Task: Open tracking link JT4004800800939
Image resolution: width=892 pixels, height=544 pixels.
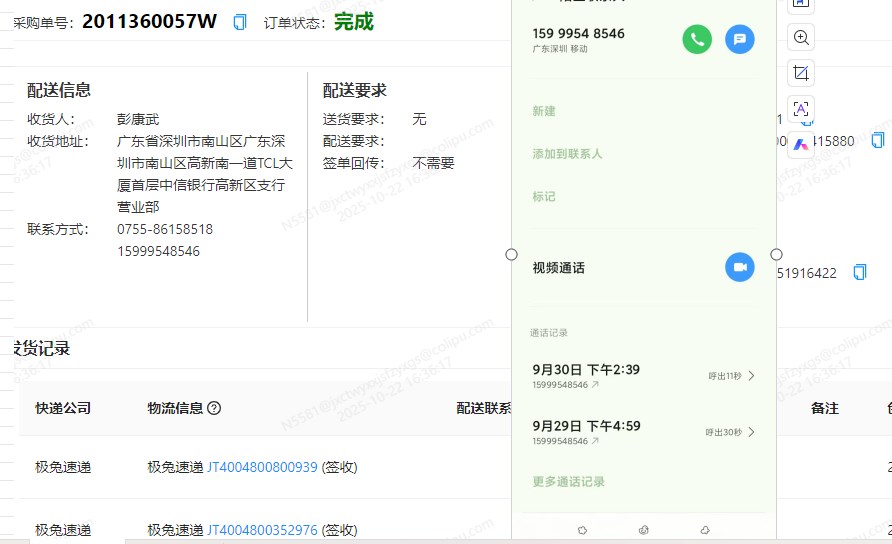Action: pos(262,467)
